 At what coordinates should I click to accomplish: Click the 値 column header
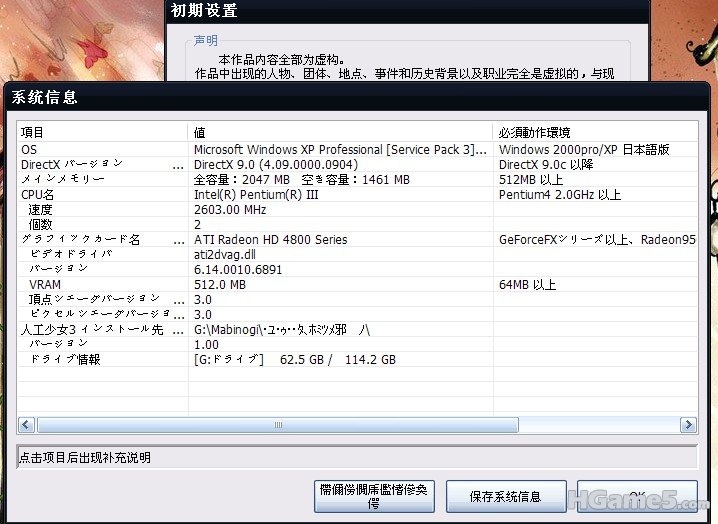(340, 132)
